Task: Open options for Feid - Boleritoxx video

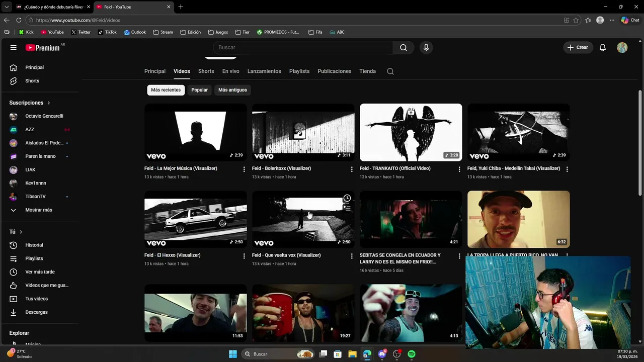Action: (352, 169)
